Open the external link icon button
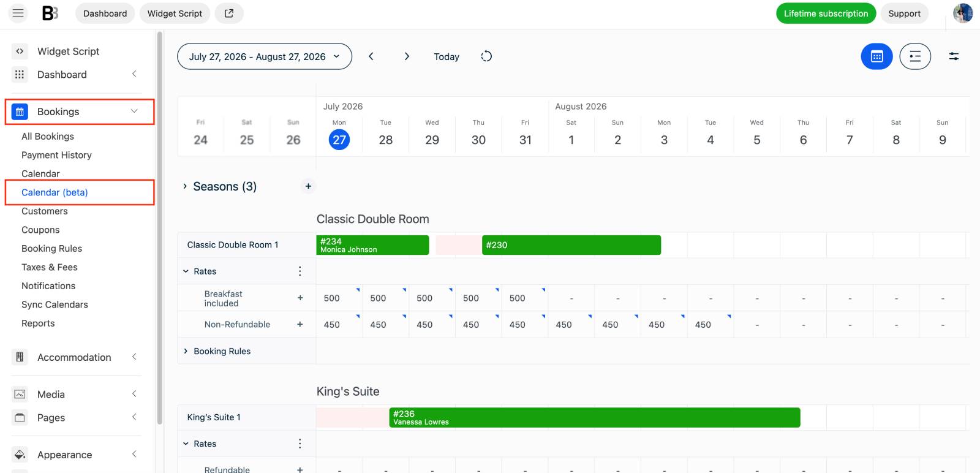 pos(229,13)
